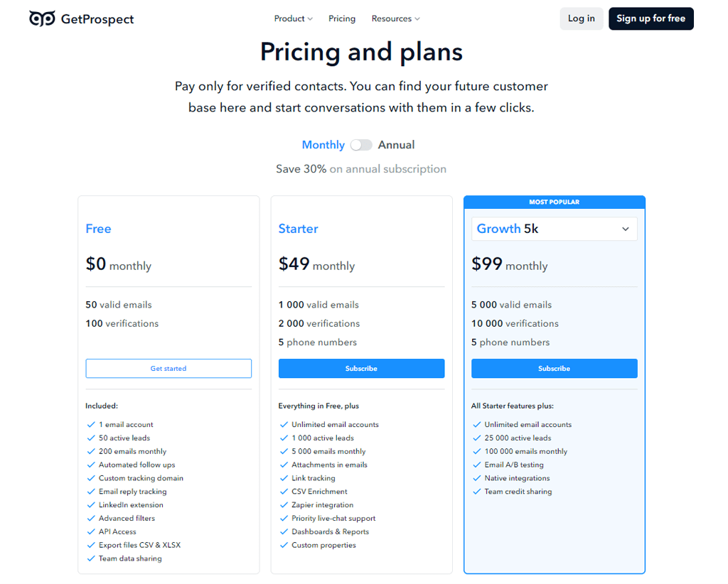728x584 pixels.
Task: Click the checkmark beside Email A/B testing
Action: [x=476, y=465]
